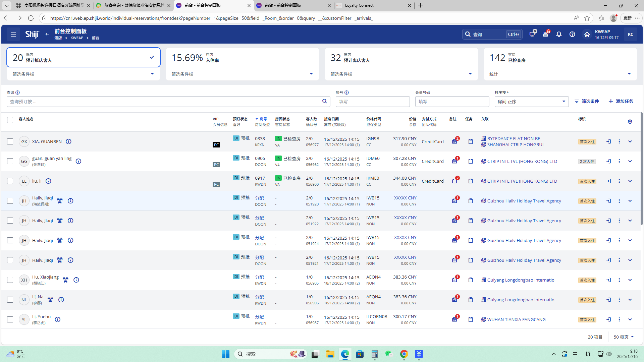Open the help question mark icon
The width and height of the screenshot is (644, 362).
coord(572,34)
